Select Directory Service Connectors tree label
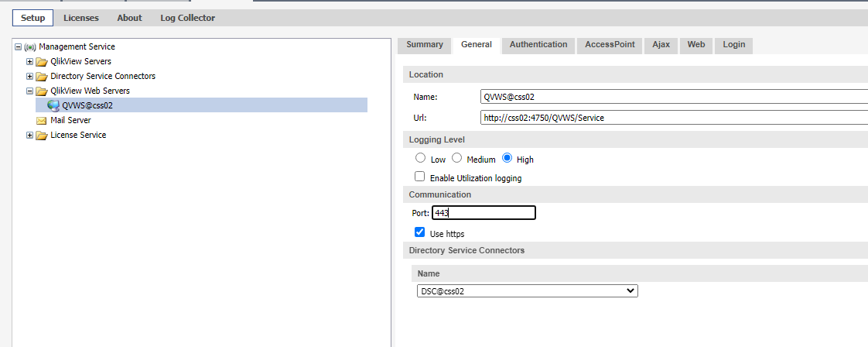The image size is (868, 347). pos(103,76)
